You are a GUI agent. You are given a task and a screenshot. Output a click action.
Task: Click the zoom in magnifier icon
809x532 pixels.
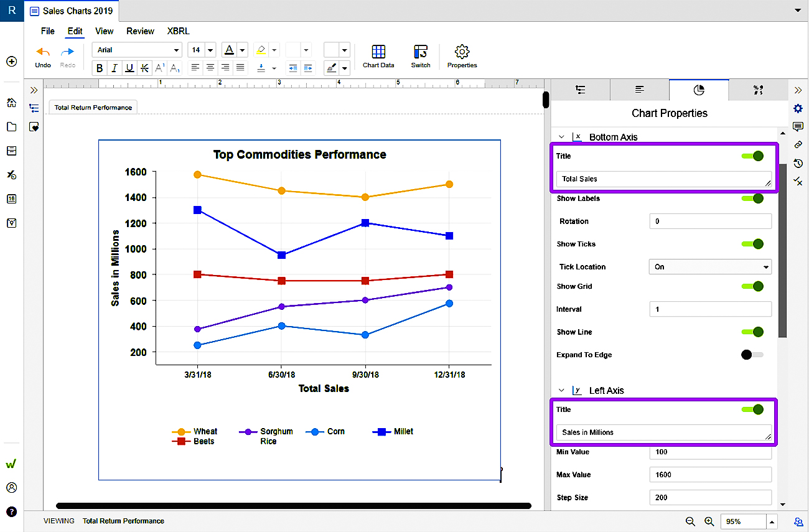[x=709, y=521]
